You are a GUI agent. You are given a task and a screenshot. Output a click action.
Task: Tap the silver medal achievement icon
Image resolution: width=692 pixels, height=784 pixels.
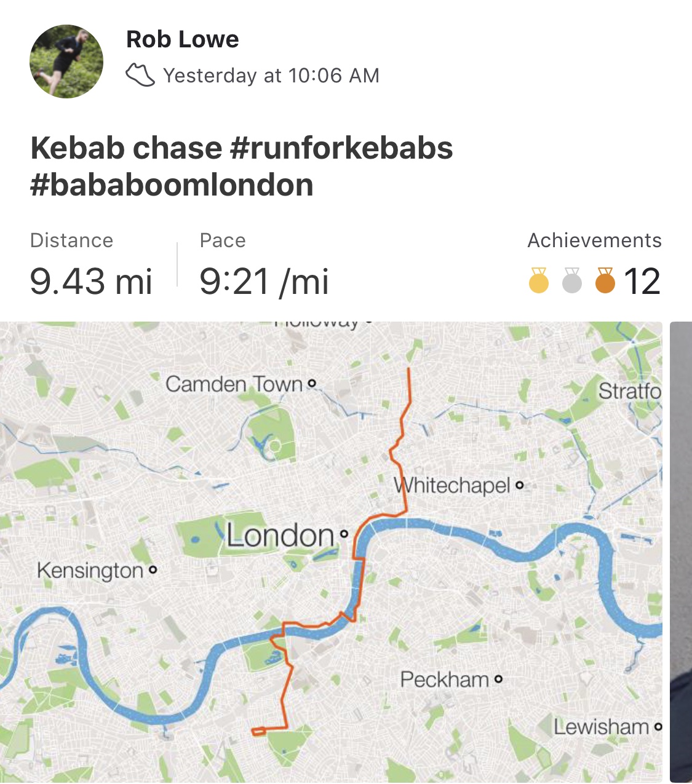tap(572, 281)
